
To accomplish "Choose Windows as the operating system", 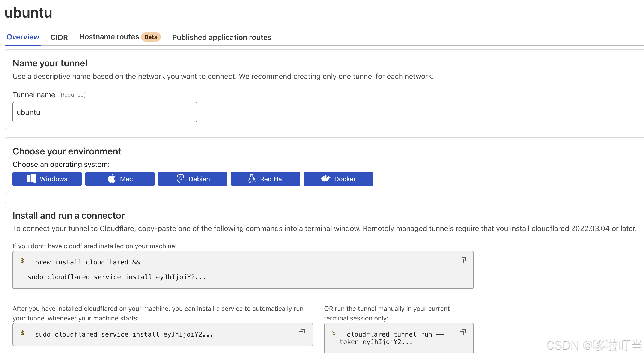I will (47, 179).
